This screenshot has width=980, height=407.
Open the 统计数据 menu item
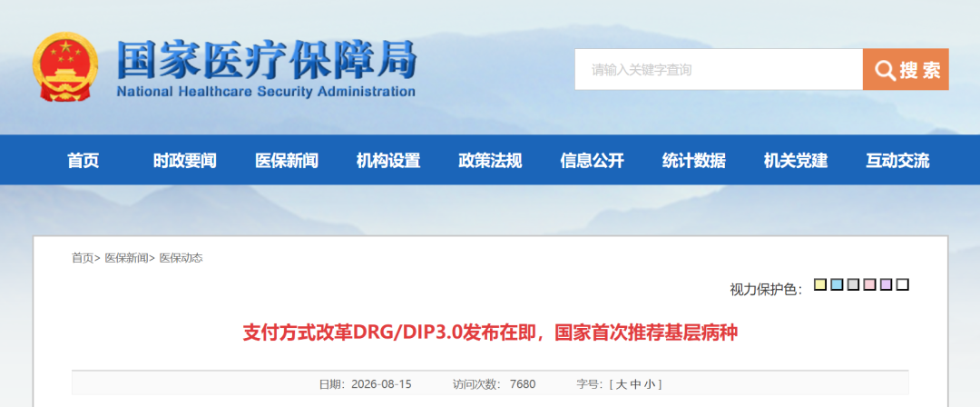[694, 161]
